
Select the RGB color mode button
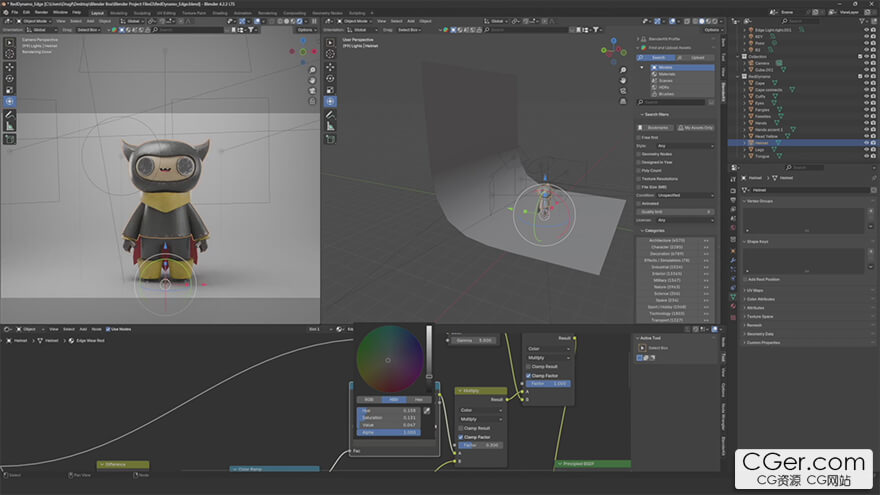tap(369, 400)
